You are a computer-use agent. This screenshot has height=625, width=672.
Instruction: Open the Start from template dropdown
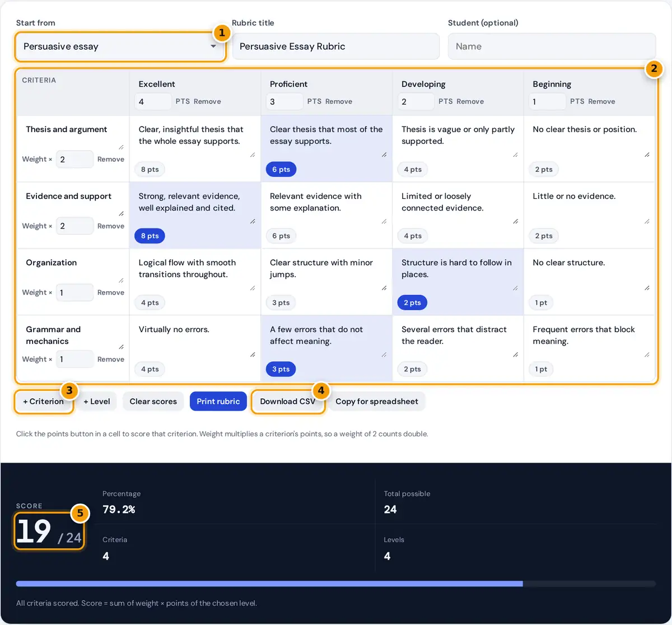pyautogui.click(x=120, y=46)
